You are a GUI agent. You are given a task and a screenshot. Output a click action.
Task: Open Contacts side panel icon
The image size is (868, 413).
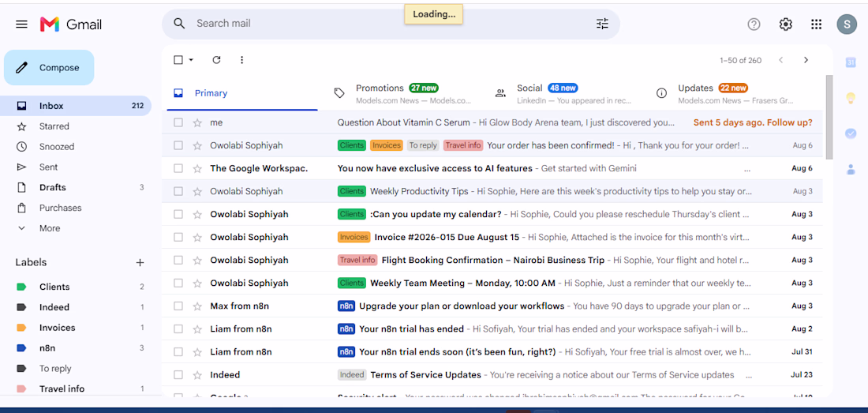click(x=851, y=169)
